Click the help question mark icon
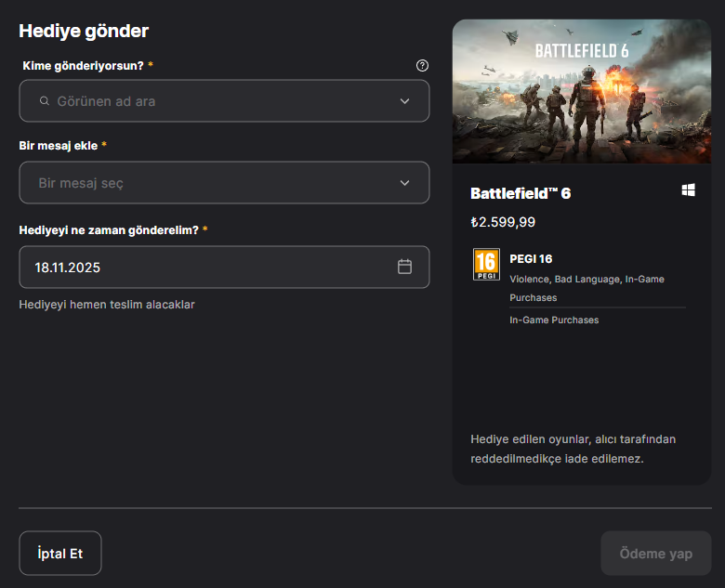725x588 pixels. coord(422,66)
